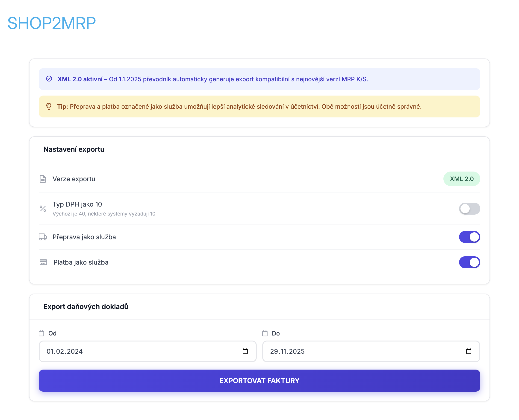Enable the Typ DPH jako 10 toggle
Viewport: 519px width, 420px height.
(x=469, y=209)
